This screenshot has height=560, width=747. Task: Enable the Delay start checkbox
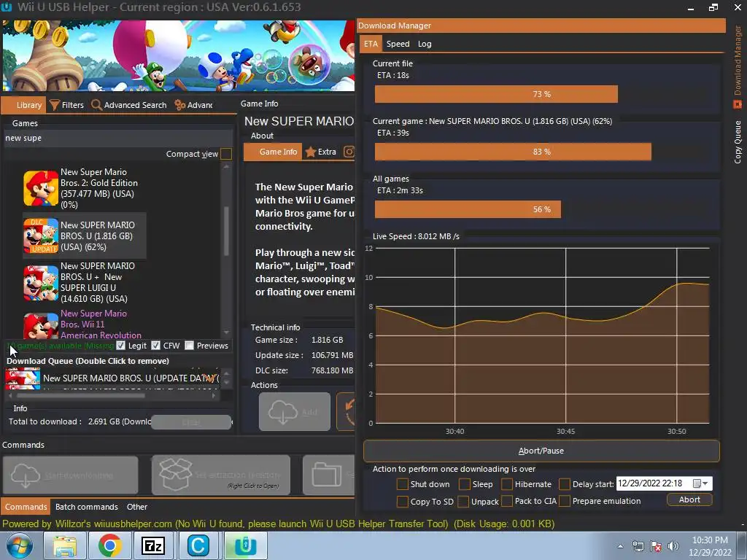[x=565, y=484]
